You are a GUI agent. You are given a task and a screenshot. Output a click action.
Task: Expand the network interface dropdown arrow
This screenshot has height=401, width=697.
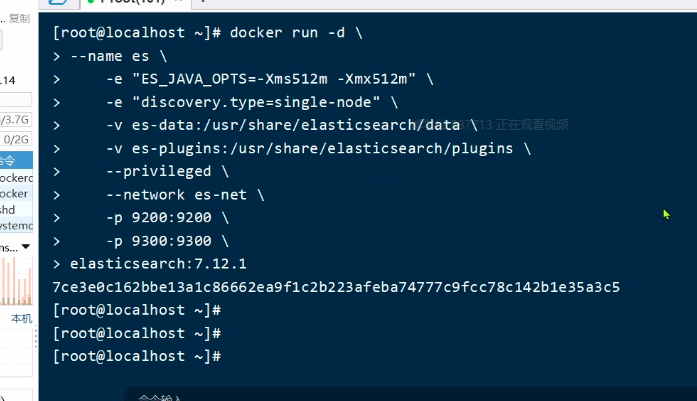pyautogui.click(x=26, y=246)
